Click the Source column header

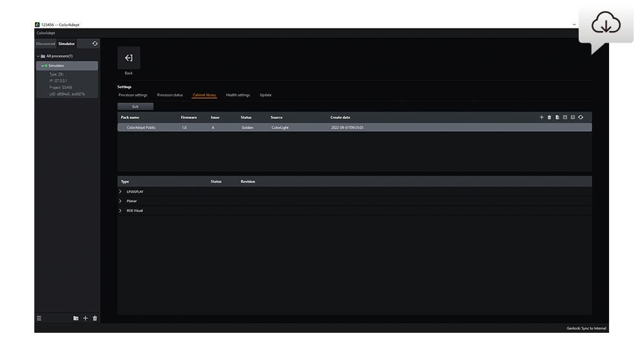coord(276,118)
